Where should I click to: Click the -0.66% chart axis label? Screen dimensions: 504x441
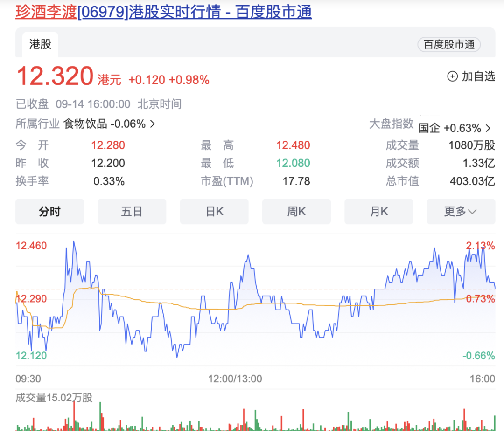click(x=479, y=356)
